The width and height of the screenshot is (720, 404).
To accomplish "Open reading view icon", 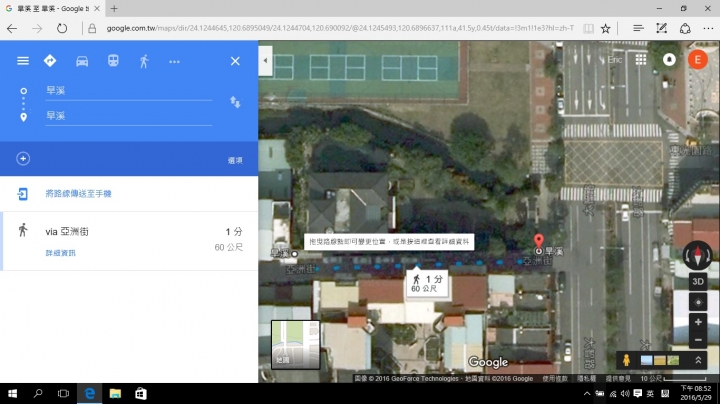I will tap(588, 28).
